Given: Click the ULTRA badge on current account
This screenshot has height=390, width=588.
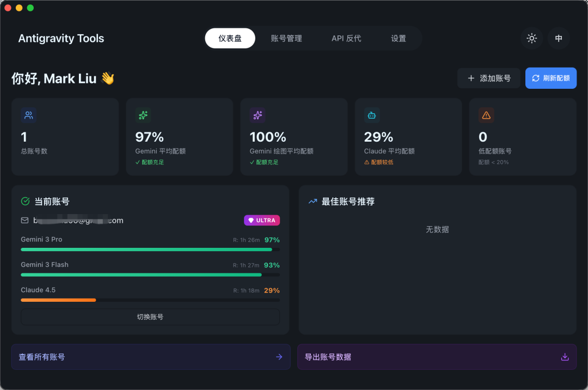Looking at the screenshot, I should pos(262,220).
